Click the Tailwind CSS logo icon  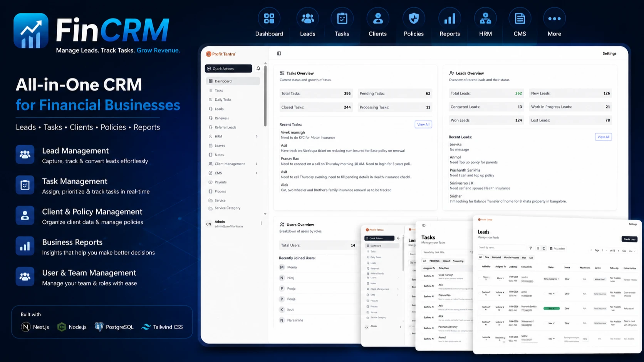146,327
